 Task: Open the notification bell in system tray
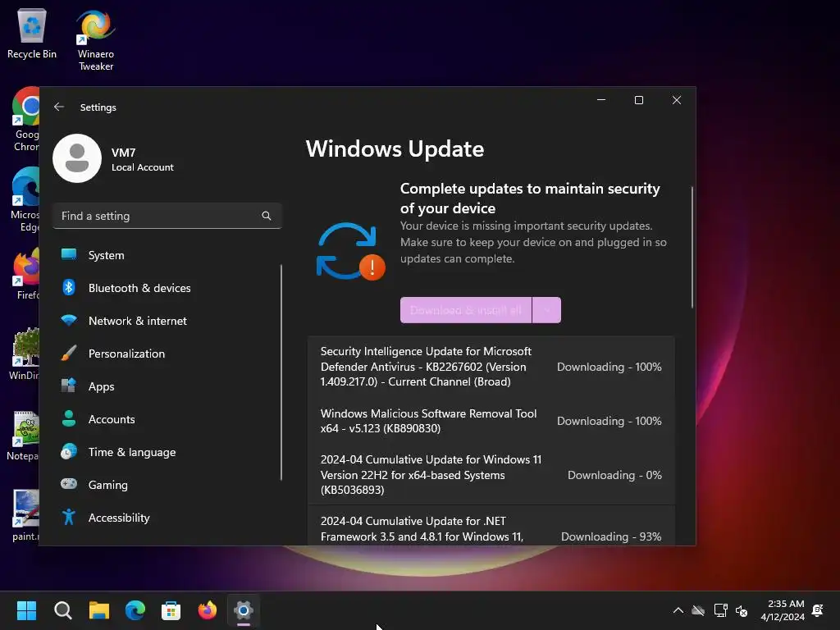(x=818, y=610)
